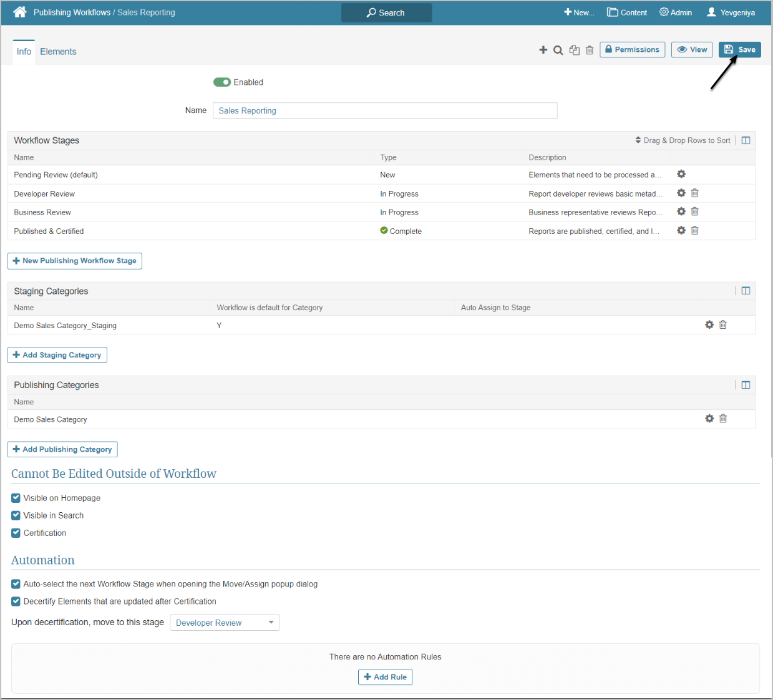The width and height of the screenshot is (773, 700).
Task: Uncheck Visible on Homepage
Action: point(16,498)
